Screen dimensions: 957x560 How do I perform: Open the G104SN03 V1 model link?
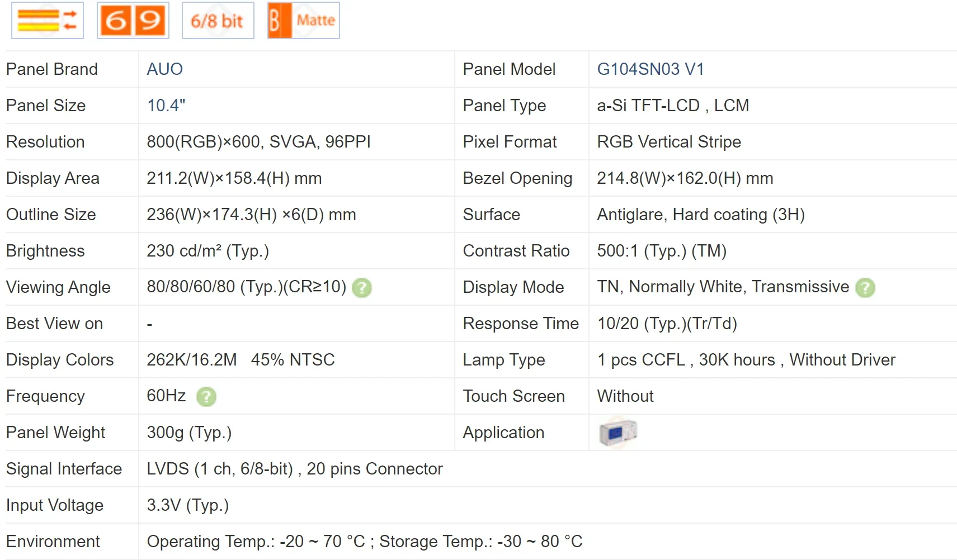[650, 69]
